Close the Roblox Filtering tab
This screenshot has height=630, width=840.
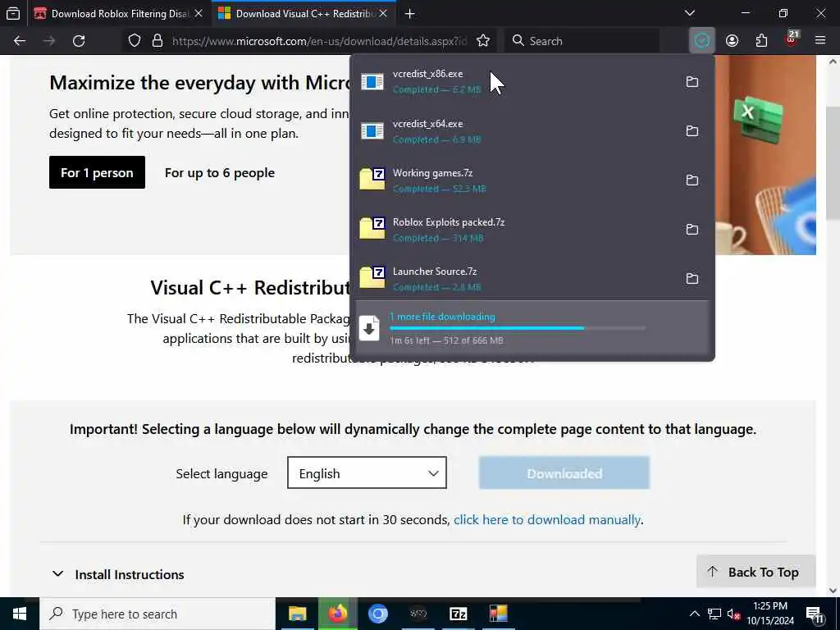point(199,14)
